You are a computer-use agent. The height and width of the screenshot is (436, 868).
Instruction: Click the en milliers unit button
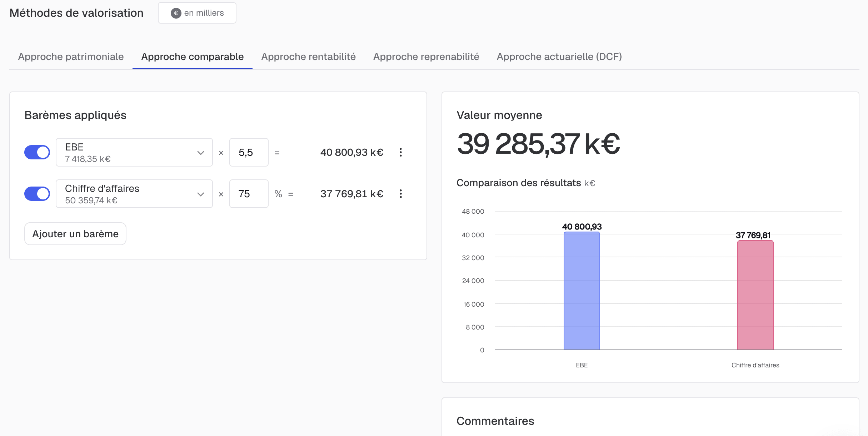[197, 13]
